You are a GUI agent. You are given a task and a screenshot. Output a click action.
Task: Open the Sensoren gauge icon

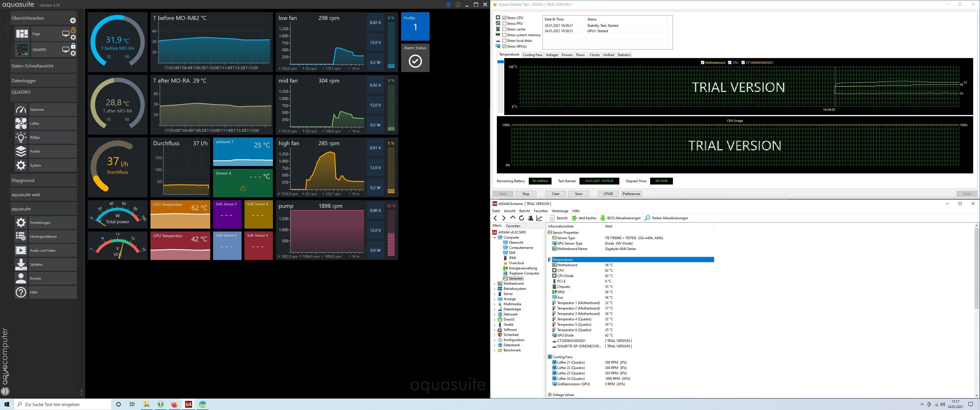click(x=21, y=110)
